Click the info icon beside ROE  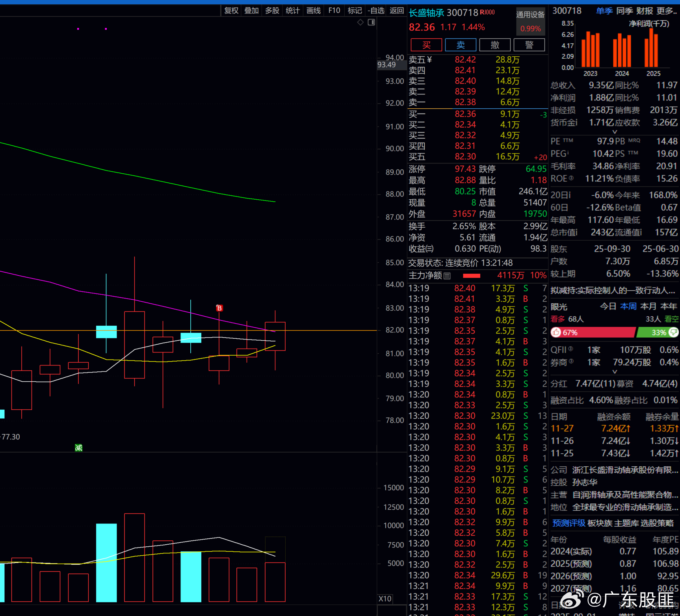[x=571, y=178]
